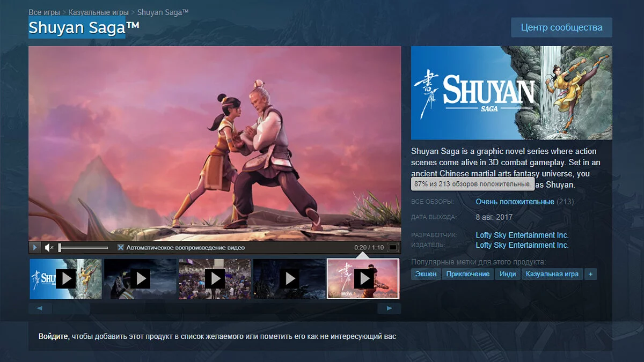Image resolution: width=644 pixels, height=362 pixels.
Task: Select the Приключение tag
Action: click(x=469, y=274)
